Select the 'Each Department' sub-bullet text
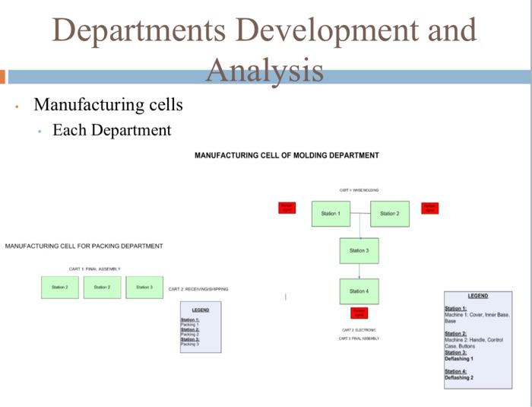Image resolution: width=532 pixels, height=407 pixels. click(112, 130)
